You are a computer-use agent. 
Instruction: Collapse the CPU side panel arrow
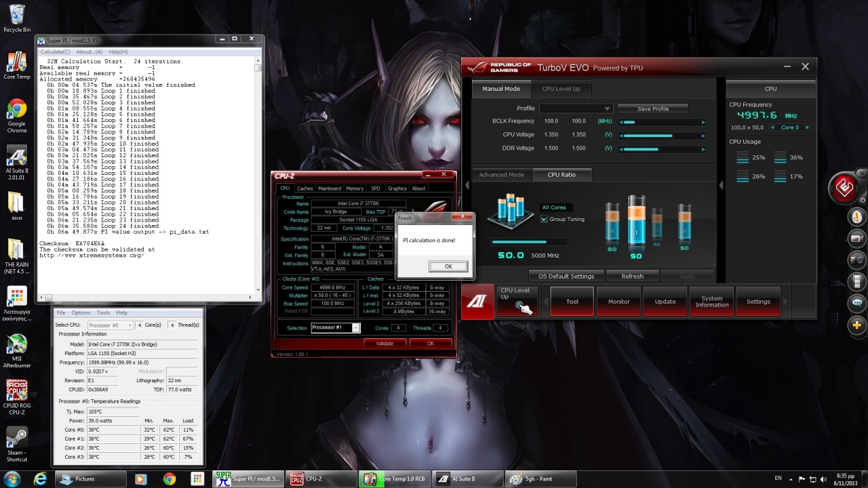click(722, 184)
